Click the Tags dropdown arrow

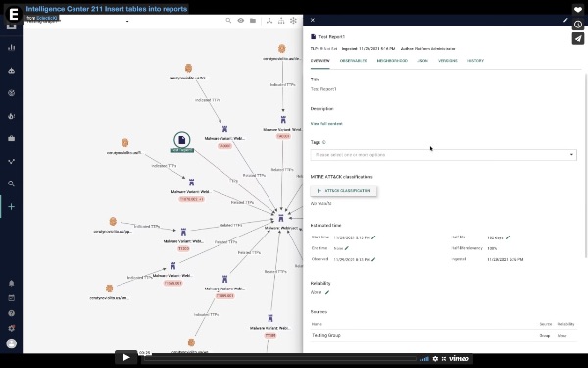571,155
